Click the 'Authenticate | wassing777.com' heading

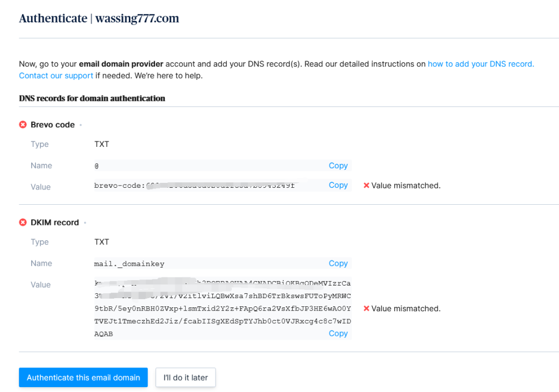99,19
